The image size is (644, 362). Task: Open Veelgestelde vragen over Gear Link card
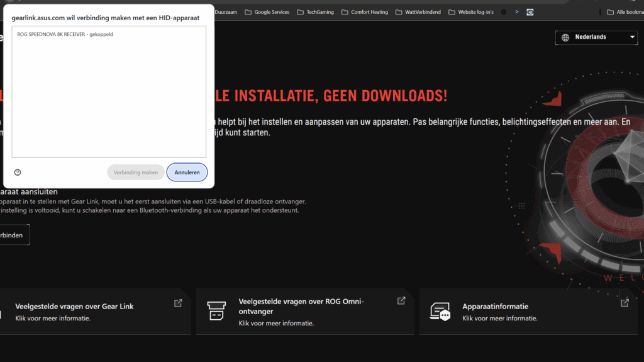pos(94,312)
